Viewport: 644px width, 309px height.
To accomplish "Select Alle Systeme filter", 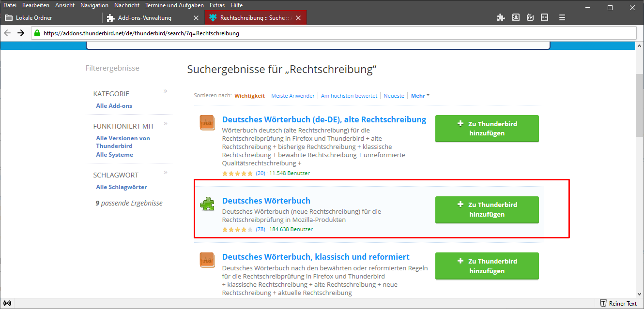I will [115, 155].
